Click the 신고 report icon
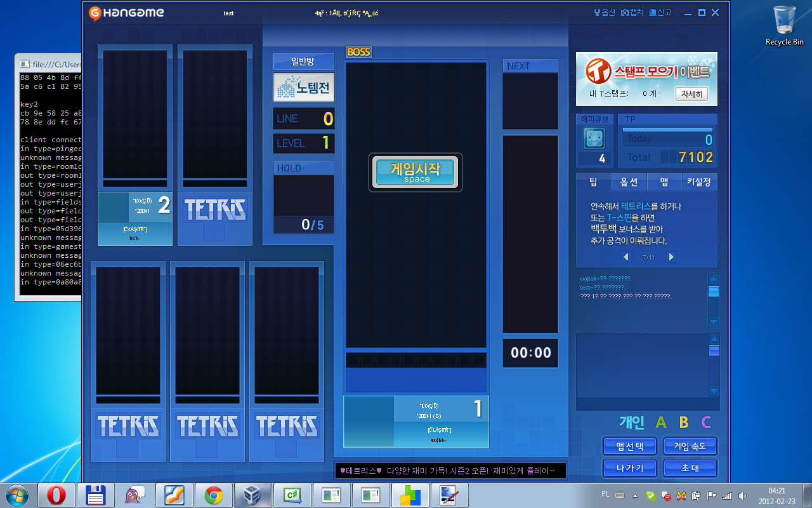This screenshot has height=508, width=812. click(x=659, y=13)
